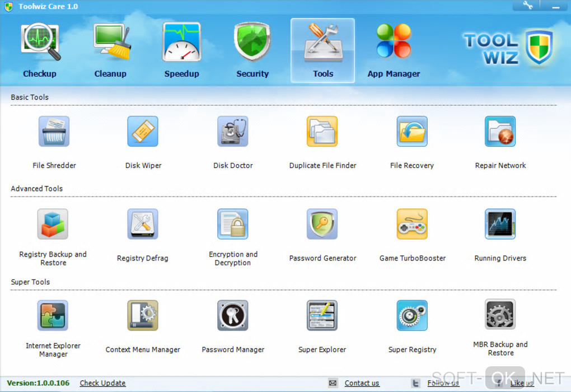The image size is (571, 392).
Task: Open Super Registry
Action: (412, 315)
